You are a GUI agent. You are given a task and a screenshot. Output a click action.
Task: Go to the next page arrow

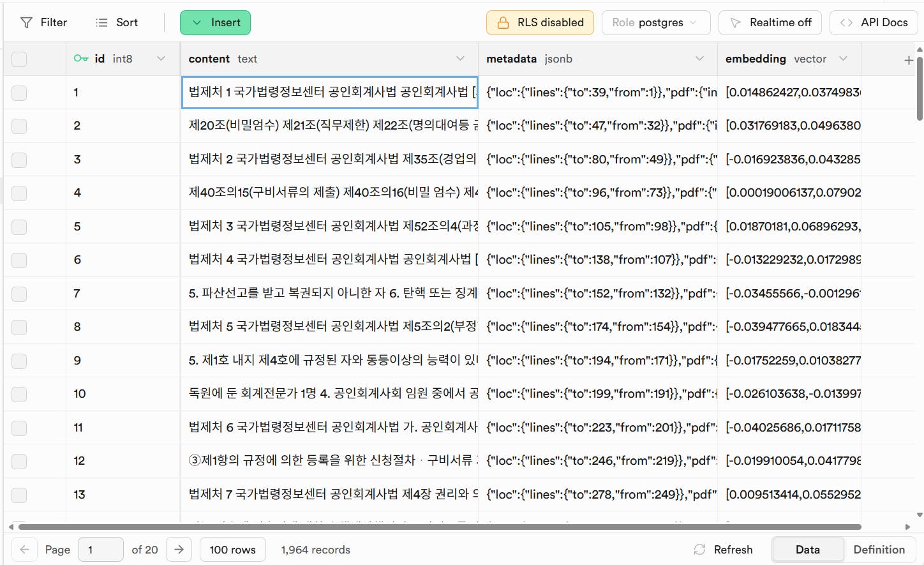point(179,550)
